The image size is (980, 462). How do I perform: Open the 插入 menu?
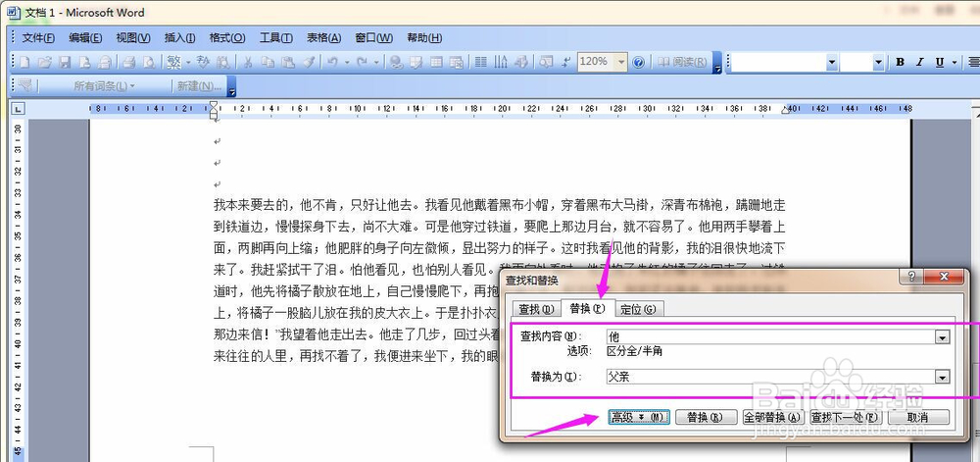coord(180,37)
